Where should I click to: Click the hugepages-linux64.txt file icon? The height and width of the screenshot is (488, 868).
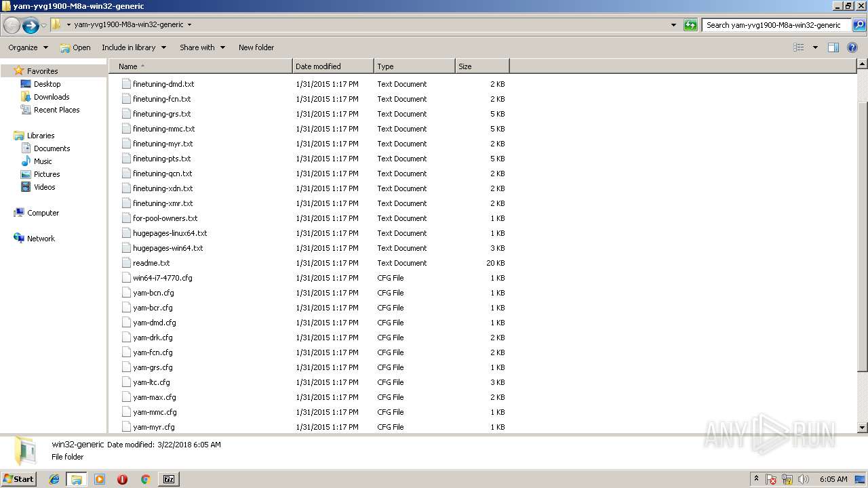click(x=126, y=233)
